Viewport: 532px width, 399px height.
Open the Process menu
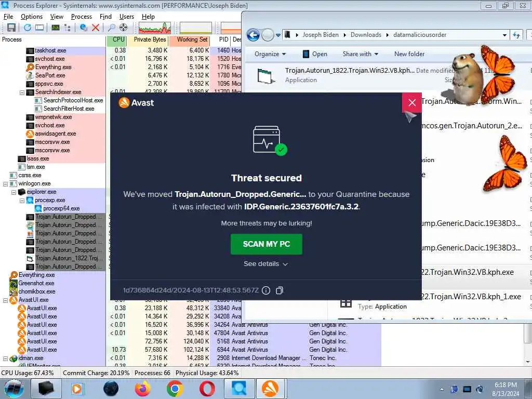(82, 17)
